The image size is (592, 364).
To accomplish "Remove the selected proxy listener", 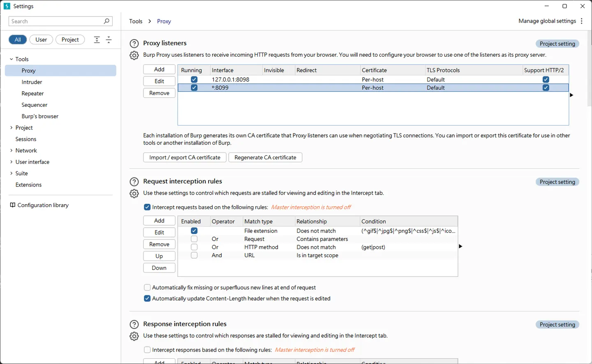I will click(x=160, y=93).
